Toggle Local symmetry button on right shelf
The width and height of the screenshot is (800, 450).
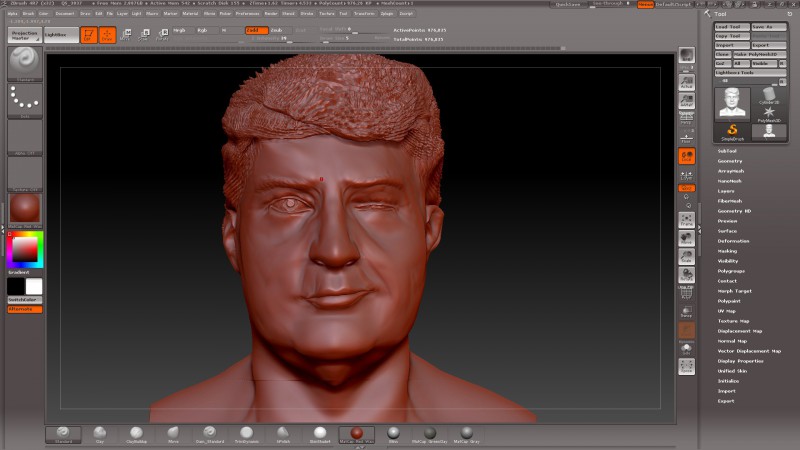687,156
